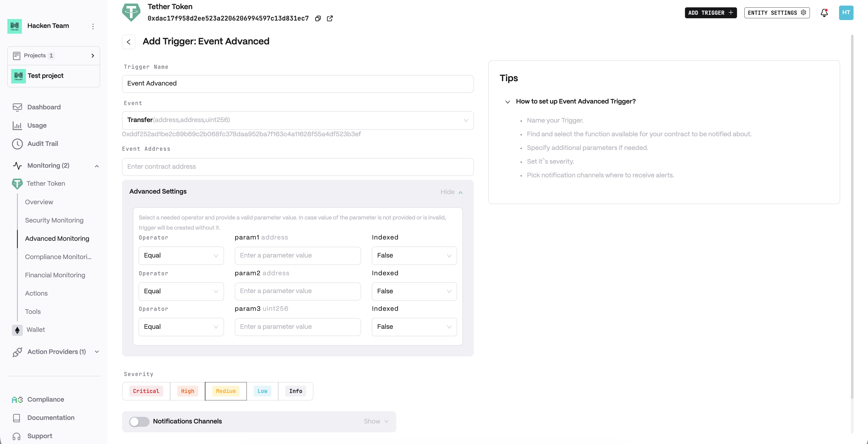Open contract in external link icon

pyautogui.click(x=330, y=19)
